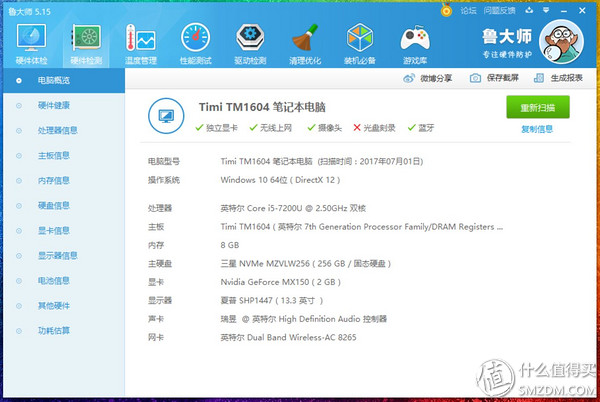This screenshot has height=402, width=600.
Task: Click the 摄像头 check mark
Action: tap(311, 127)
